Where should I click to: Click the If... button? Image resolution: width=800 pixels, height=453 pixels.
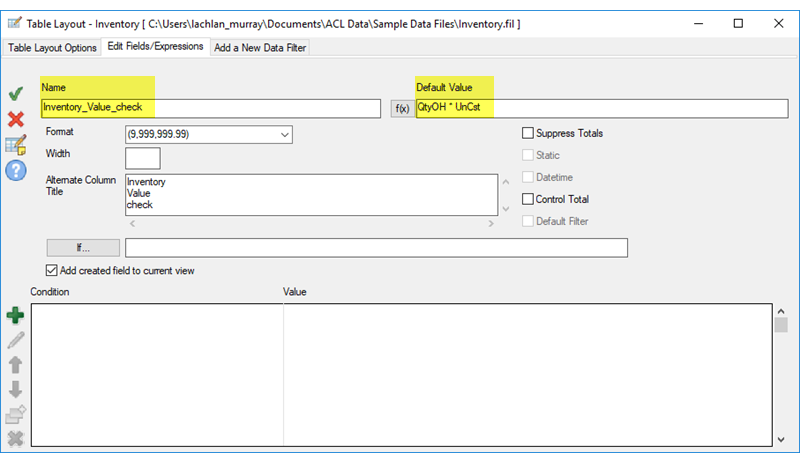[x=83, y=248]
